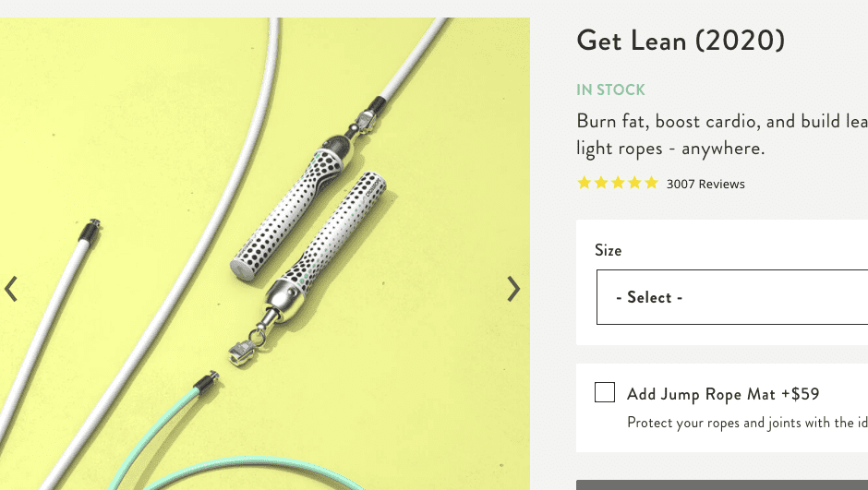Click the 'Add Jump Rope Mat +$59' label
This screenshot has width=868, height=490.
[x=723, y=394]
